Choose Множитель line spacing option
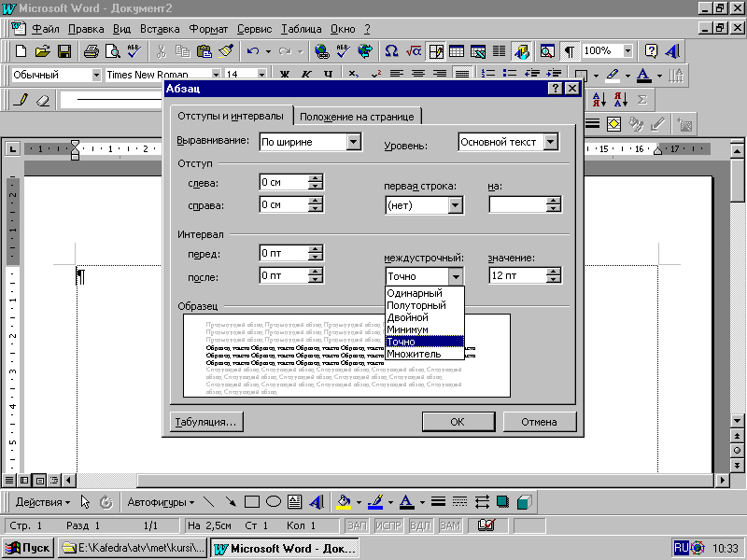Image resolution: width=747 pixels, height=560 pixels. coord(424,354)
